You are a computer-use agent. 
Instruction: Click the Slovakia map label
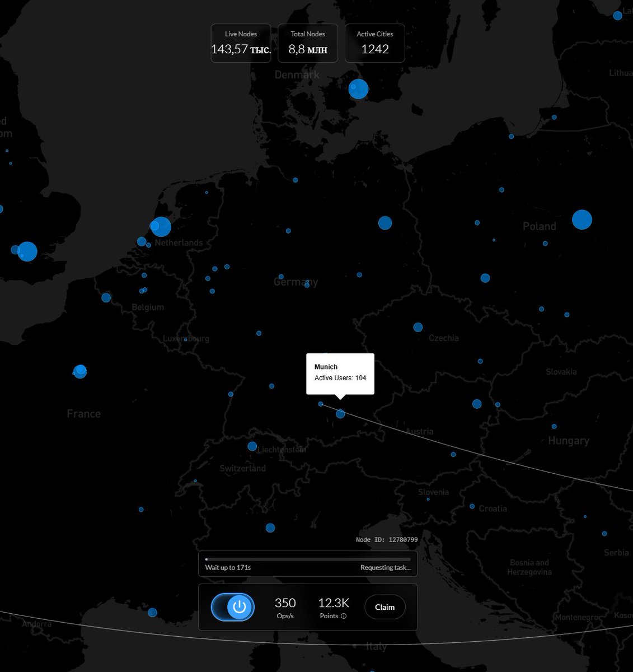pyautogui.click(x=561, y=371)
